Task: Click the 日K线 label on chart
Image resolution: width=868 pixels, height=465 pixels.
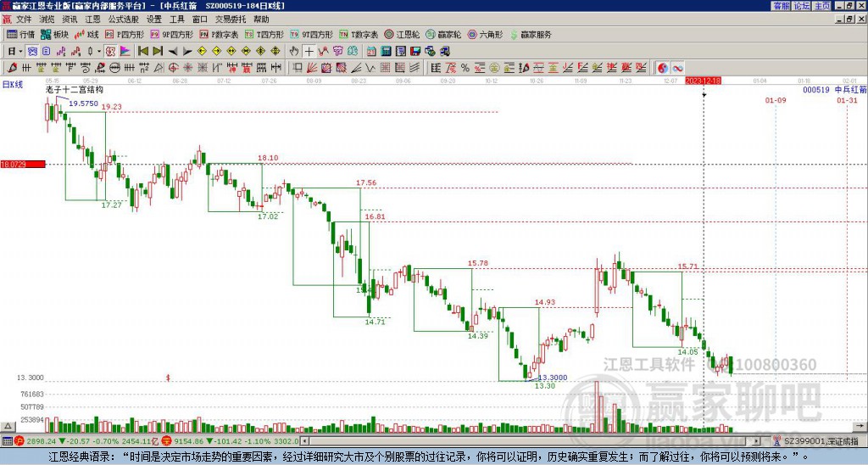Action: point(12,85)
